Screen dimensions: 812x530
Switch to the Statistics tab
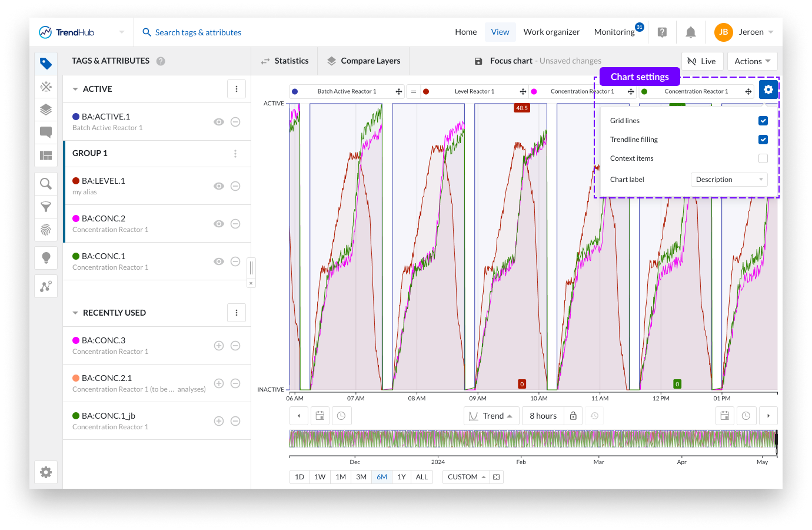(x=285, y=61)
